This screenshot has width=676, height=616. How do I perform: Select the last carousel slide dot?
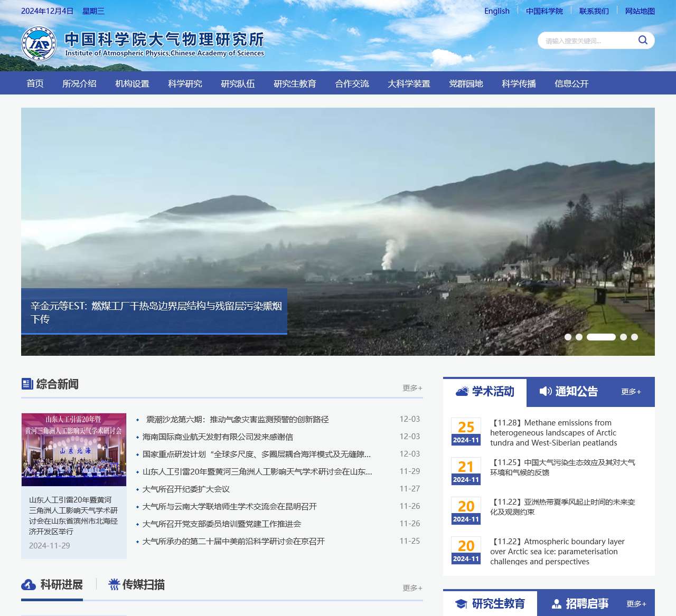pos(634,337)
